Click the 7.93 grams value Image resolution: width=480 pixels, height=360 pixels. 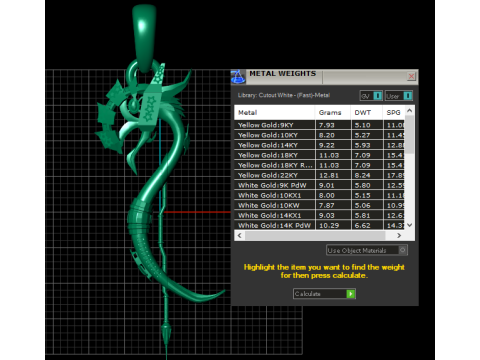click(327, 125)
